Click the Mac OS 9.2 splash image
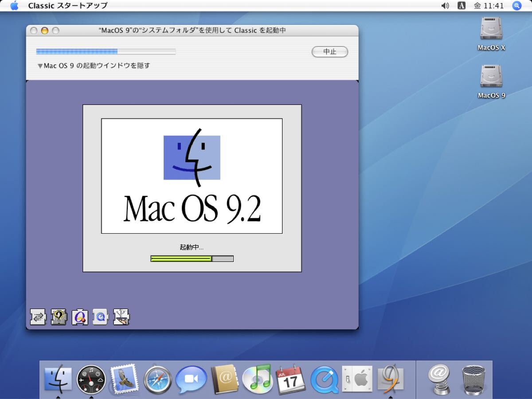The image size is (532, 399). 192,176
